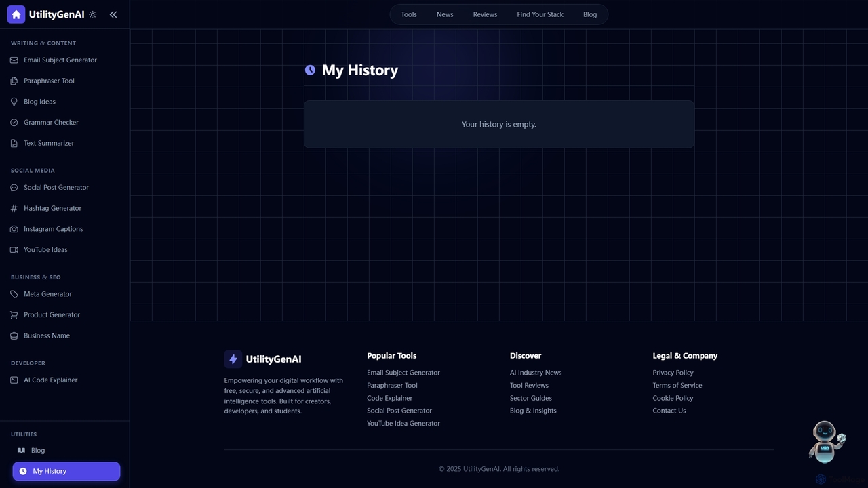The image size is (868, 488).
Task: Open the robot chatbot assistant
Action: pos(827,442)
